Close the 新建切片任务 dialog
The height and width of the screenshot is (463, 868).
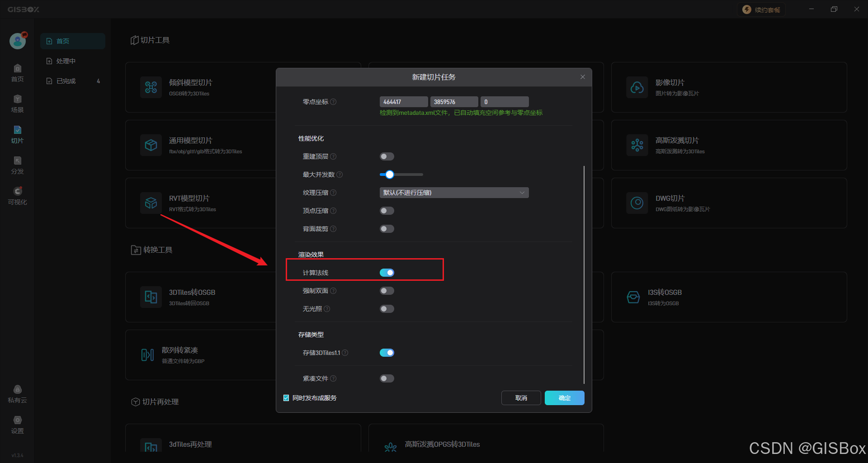[583, 77]
